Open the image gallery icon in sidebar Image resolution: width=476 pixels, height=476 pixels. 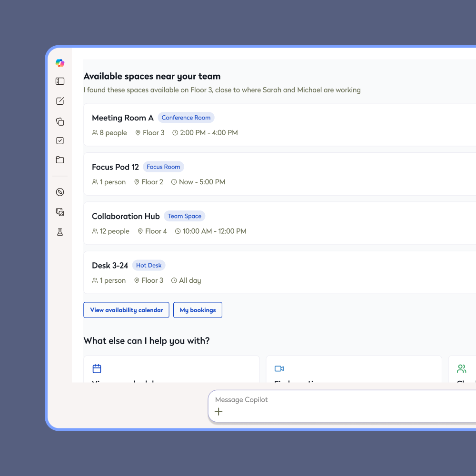(x=60, y=212)
